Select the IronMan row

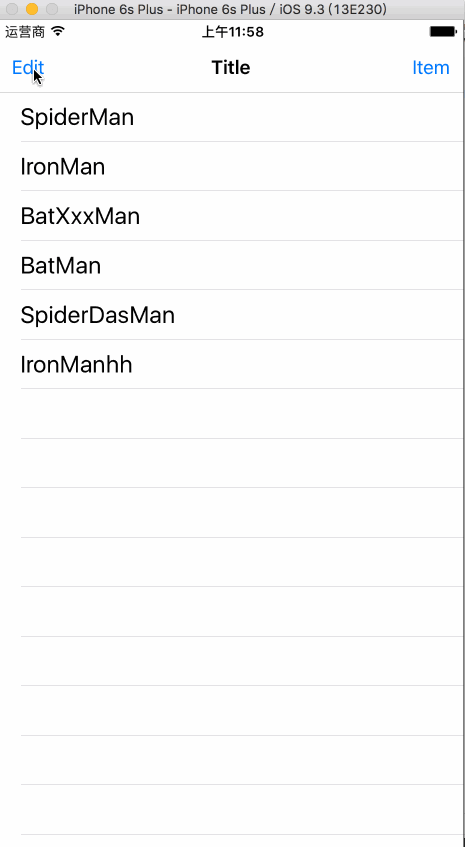coord(232,166)
